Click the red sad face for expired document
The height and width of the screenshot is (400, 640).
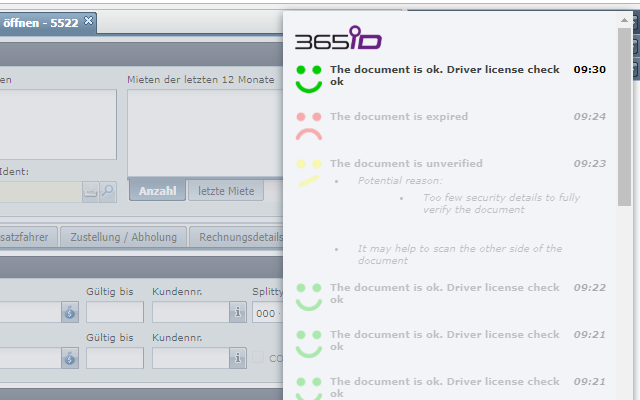click(309, 127)
